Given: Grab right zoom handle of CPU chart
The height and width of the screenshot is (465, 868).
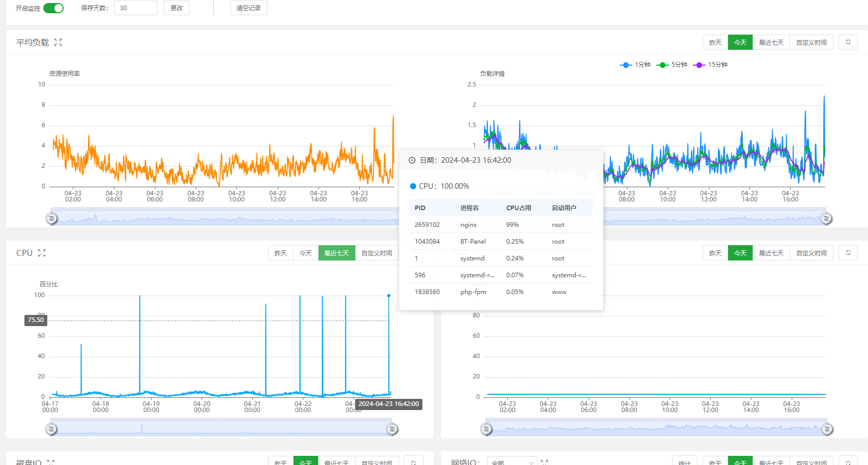Looking at the screenshot, I should pyautogui.click(x=392, y=429).
